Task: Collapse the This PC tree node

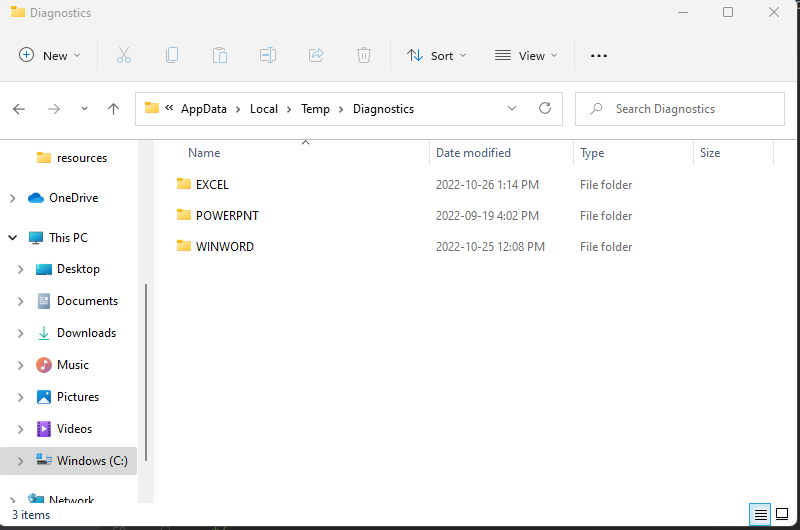Action: 12,238
